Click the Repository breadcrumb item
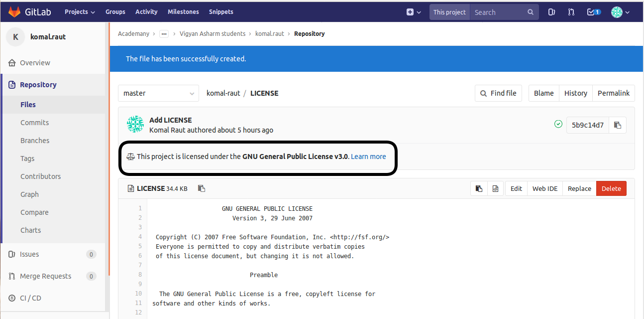 (x=309, y=34)
